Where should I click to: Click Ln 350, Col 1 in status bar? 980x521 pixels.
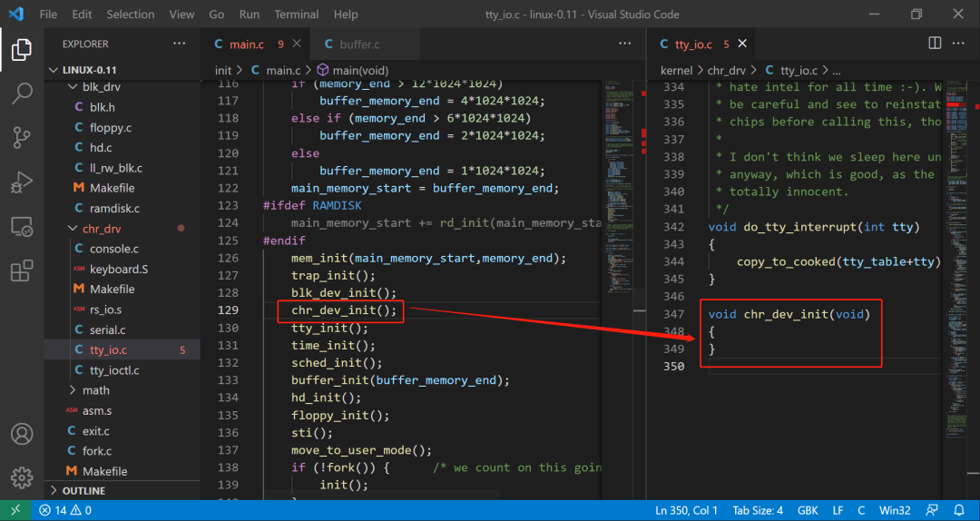[686, 510]
